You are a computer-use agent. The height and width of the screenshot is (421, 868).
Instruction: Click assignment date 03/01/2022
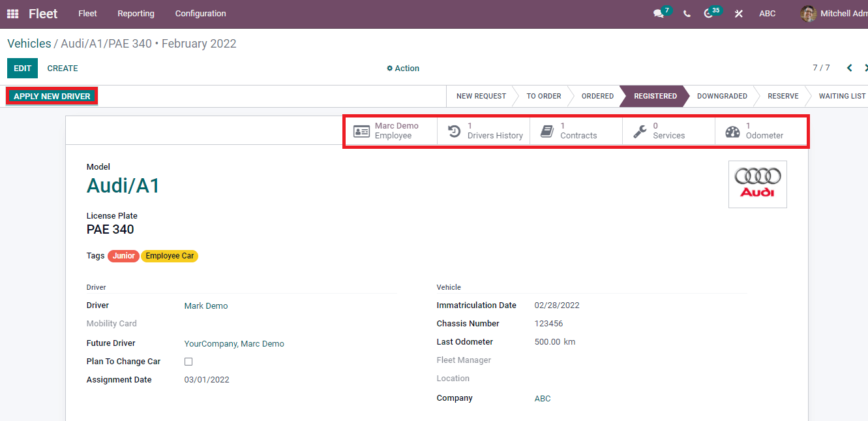207,380
